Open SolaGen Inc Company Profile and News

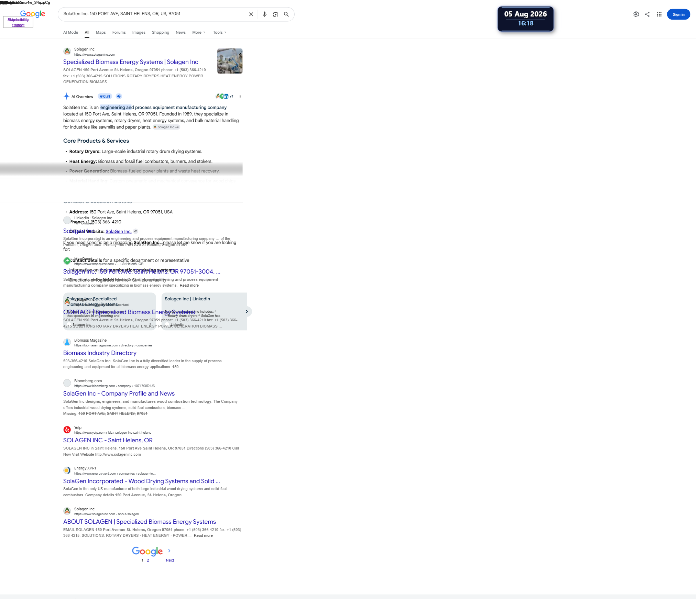click(119, 393)
